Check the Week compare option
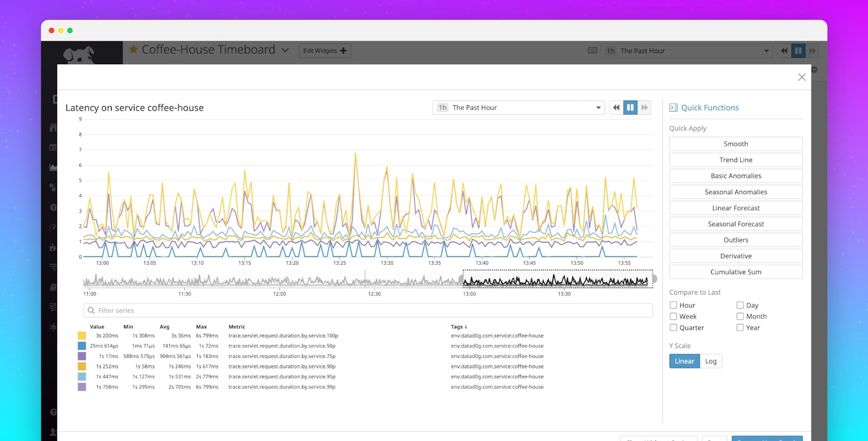This screenshot has width=868, height=441. click(x=673, y=316)
